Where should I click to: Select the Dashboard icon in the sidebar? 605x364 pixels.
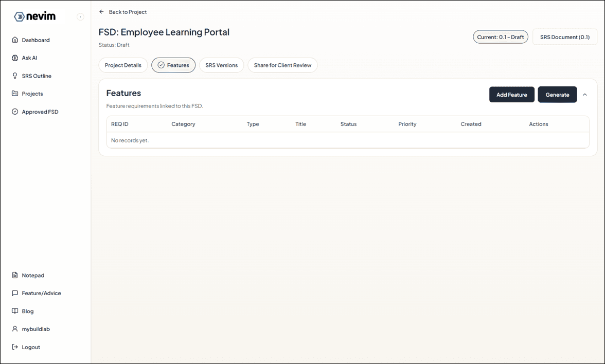15,40
